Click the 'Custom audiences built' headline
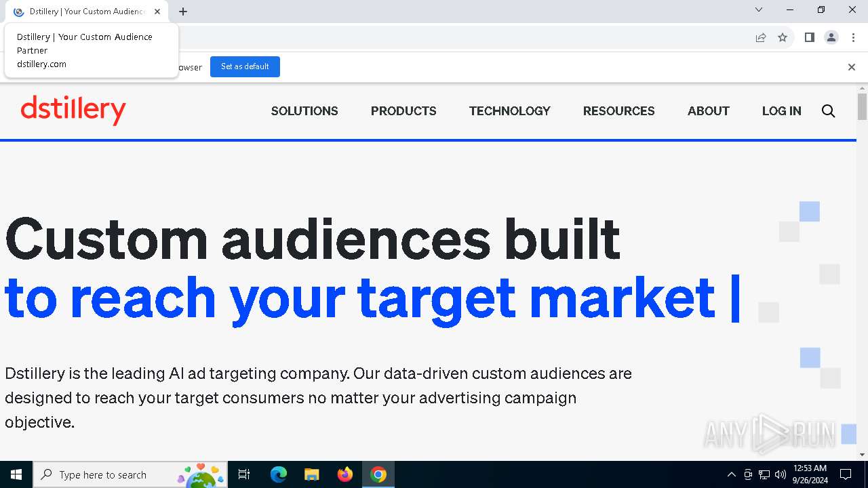The height and width of the screenshot is (488, 868). (313, 239)
